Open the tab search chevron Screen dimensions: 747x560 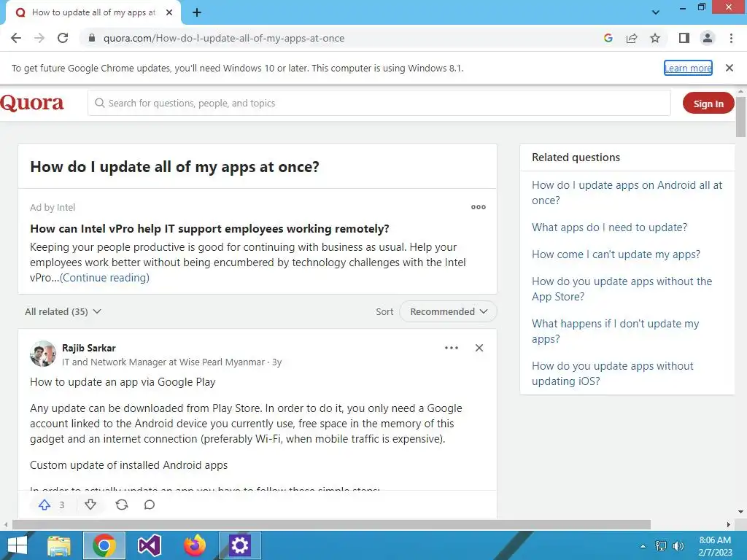[x=656, y=12]
